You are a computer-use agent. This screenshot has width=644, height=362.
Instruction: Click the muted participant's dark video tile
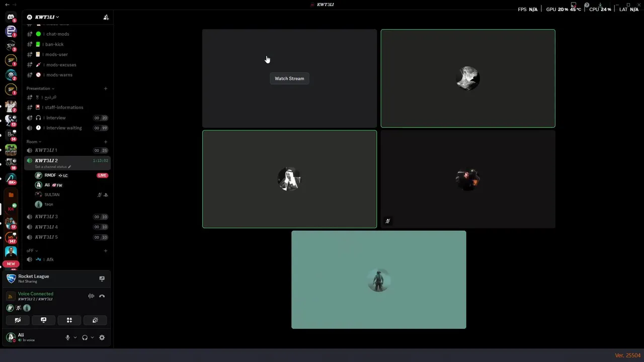[x=468, y=179]
